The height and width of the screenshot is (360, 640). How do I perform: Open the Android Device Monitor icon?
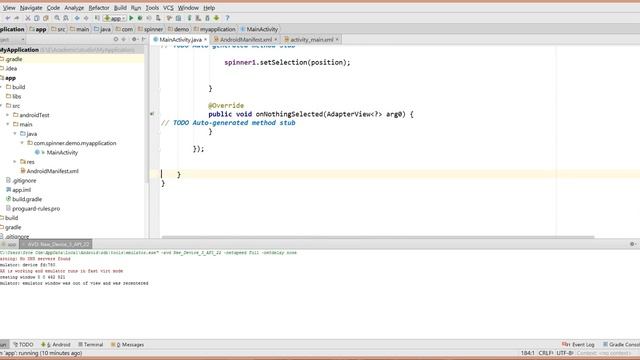tap(207, 18)
